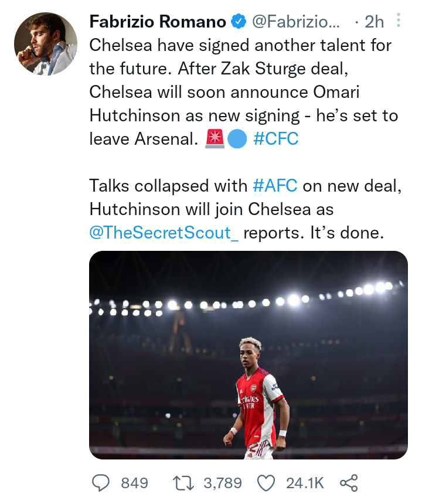This screenshot has width=422, height=504.
Task: Expand the Arsenal player photo
Action: point(249,355)
